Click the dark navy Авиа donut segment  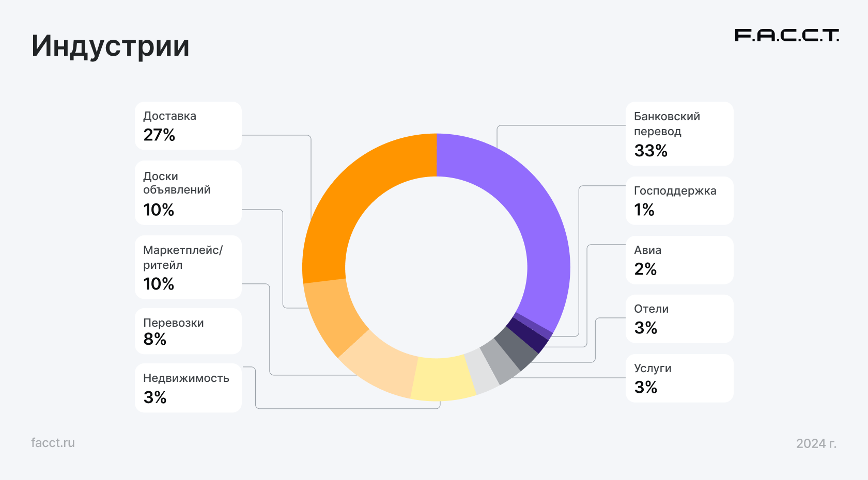click(x=527, y=334)
